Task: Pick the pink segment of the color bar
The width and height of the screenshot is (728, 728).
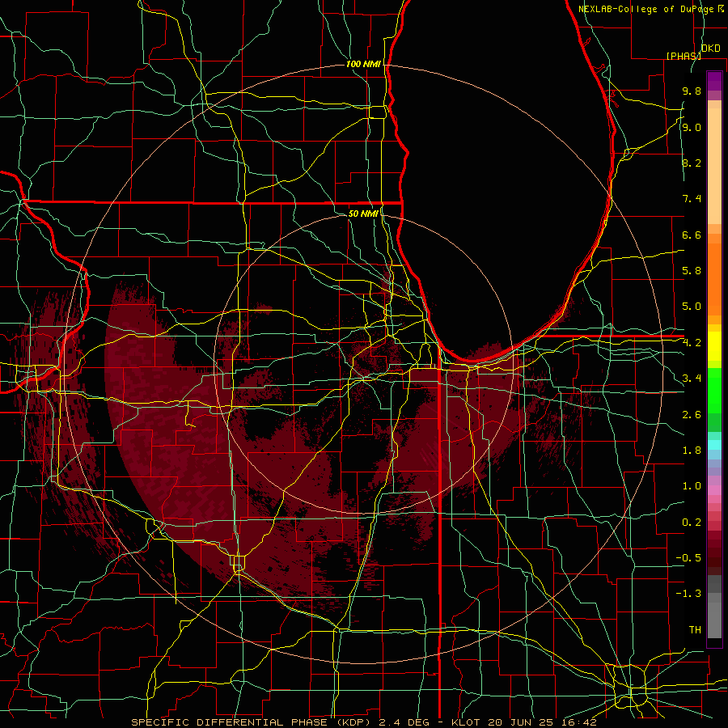Action: pos(714,490)
